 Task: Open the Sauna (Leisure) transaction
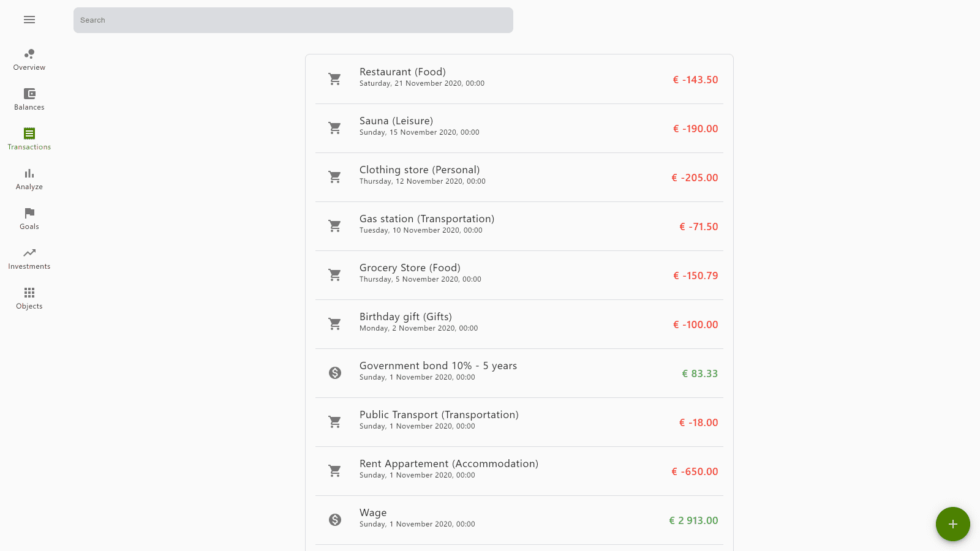point(519,129)
